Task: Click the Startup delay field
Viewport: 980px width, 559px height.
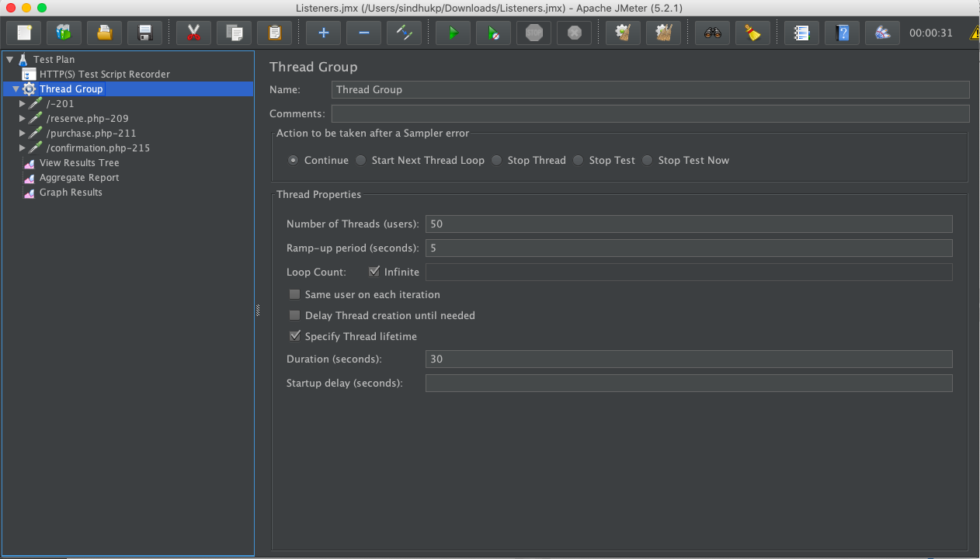Action: (x=689, y=383)
